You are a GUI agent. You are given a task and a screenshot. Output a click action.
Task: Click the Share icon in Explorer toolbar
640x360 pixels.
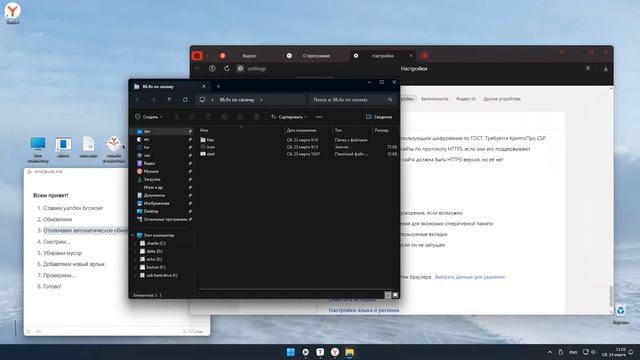pyautogui.click(x=240, y=117)
